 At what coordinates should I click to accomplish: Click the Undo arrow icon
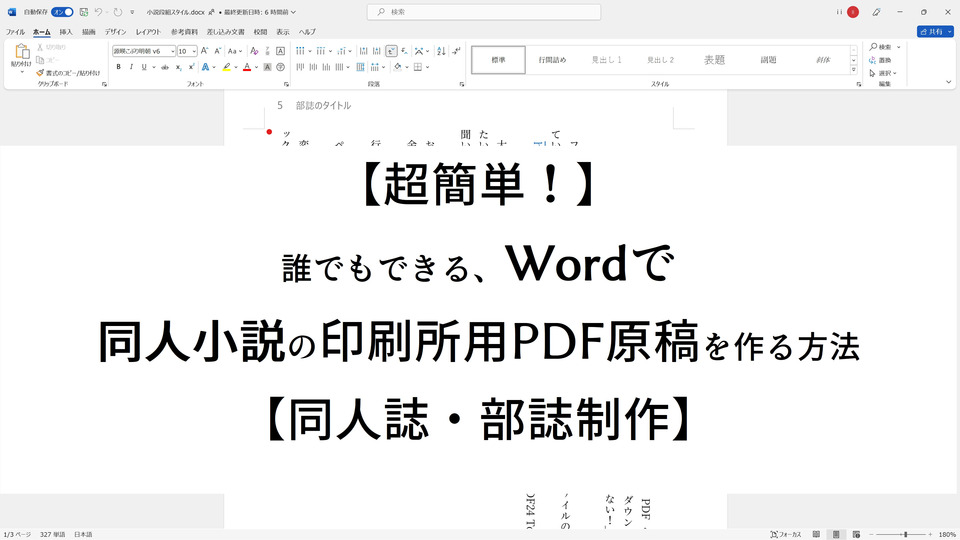tap(98, 12)
